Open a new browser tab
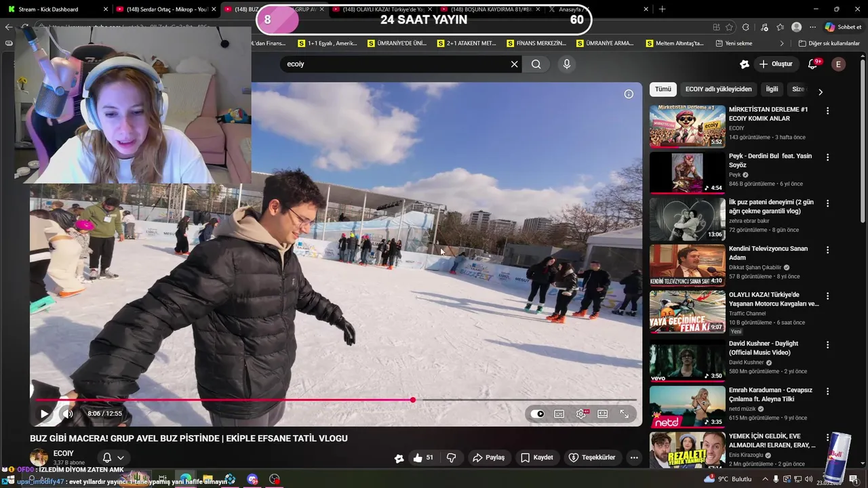Image resolution: width=868 pixels, height=488 pixels. pyautogui.click(x=663, y=9)
